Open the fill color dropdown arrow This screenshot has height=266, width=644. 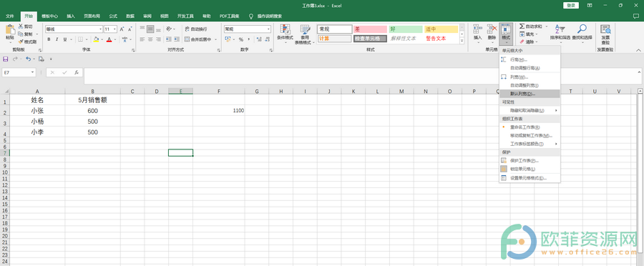[102, 40]
